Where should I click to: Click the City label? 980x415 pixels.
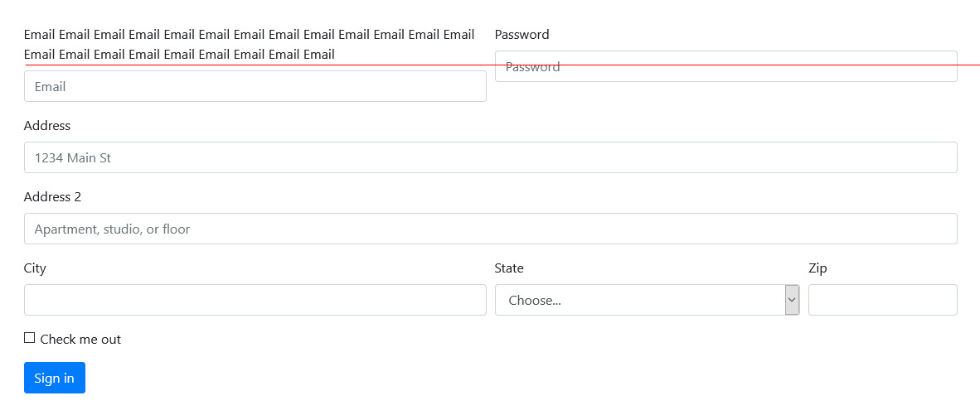click(x=35, y=268)
